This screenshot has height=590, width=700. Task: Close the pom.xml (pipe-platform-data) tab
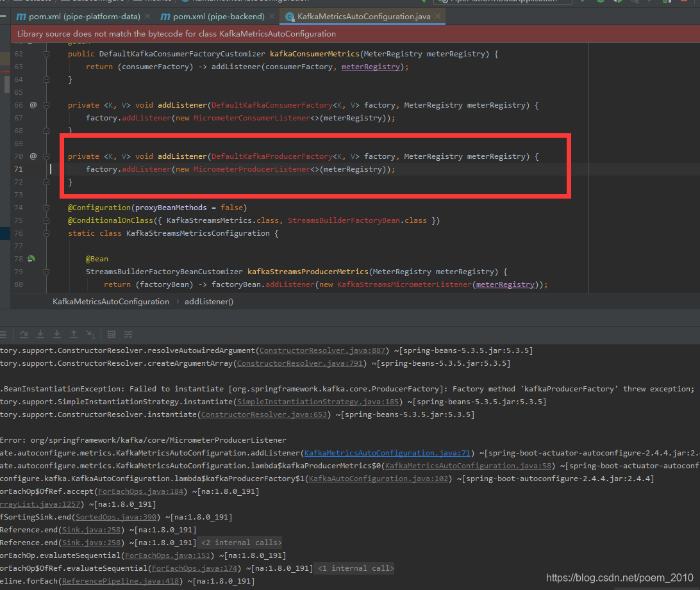click(x=147, y=17)
